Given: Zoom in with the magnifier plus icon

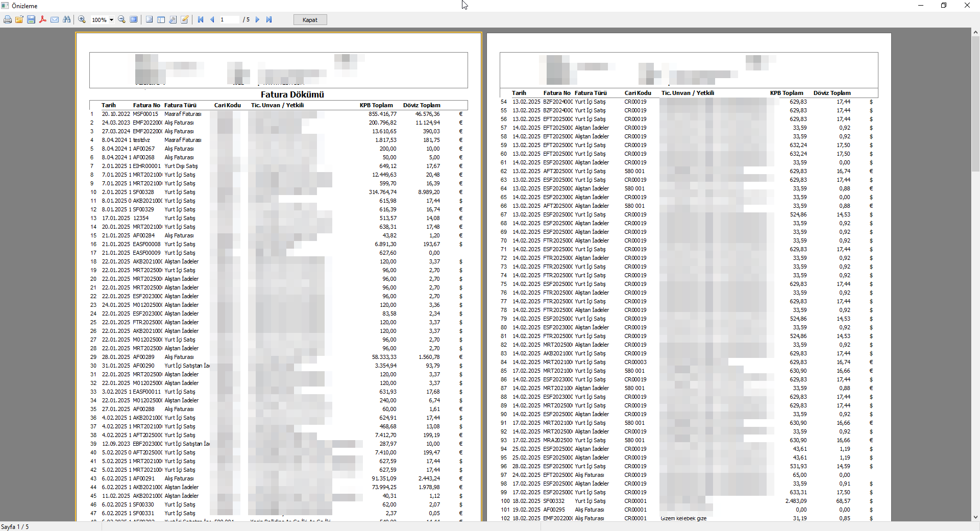Looking at the screenshot, I should [82, 19].
